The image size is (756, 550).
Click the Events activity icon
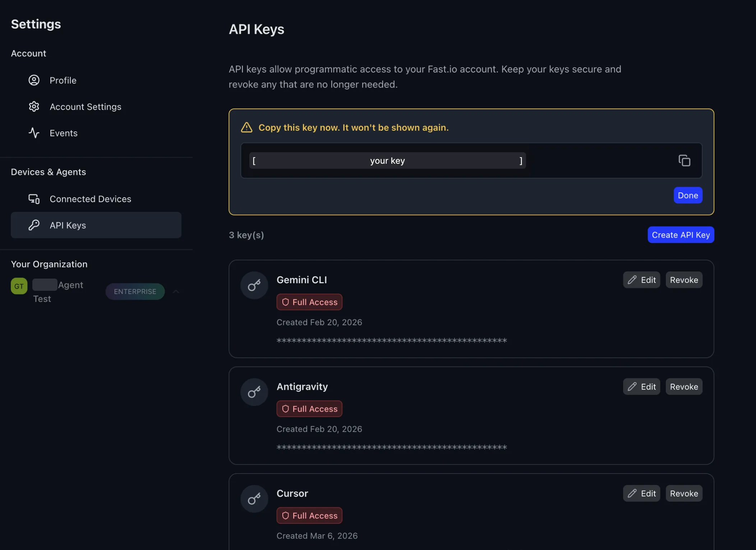coord(34,133)
